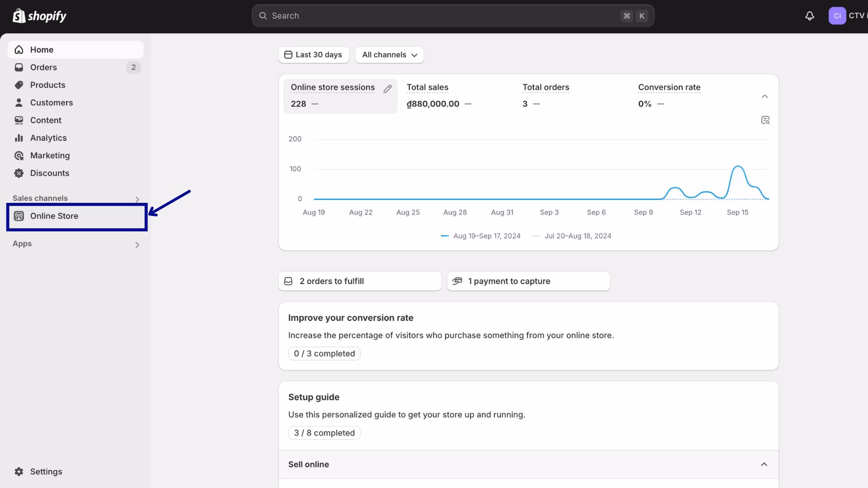868x488 pixels.
Task: Open the Settings link
Action: [x=75, y=472]
